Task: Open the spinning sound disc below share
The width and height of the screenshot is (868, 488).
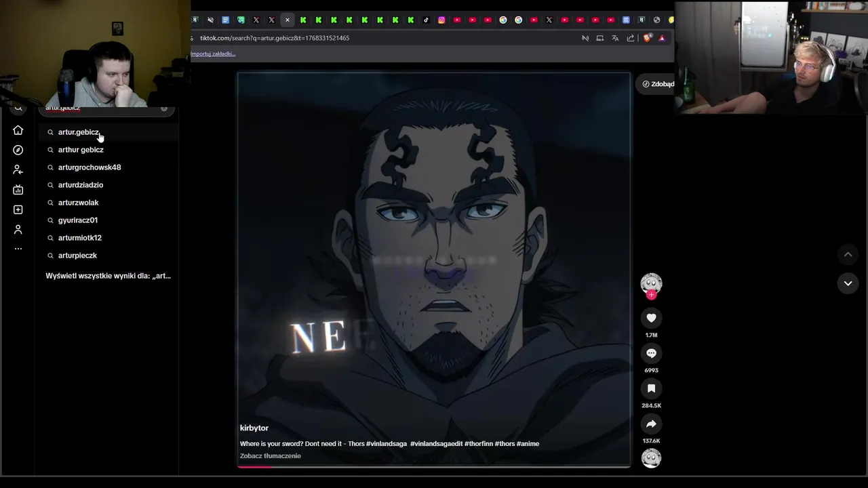Action: tap(651, 458)
